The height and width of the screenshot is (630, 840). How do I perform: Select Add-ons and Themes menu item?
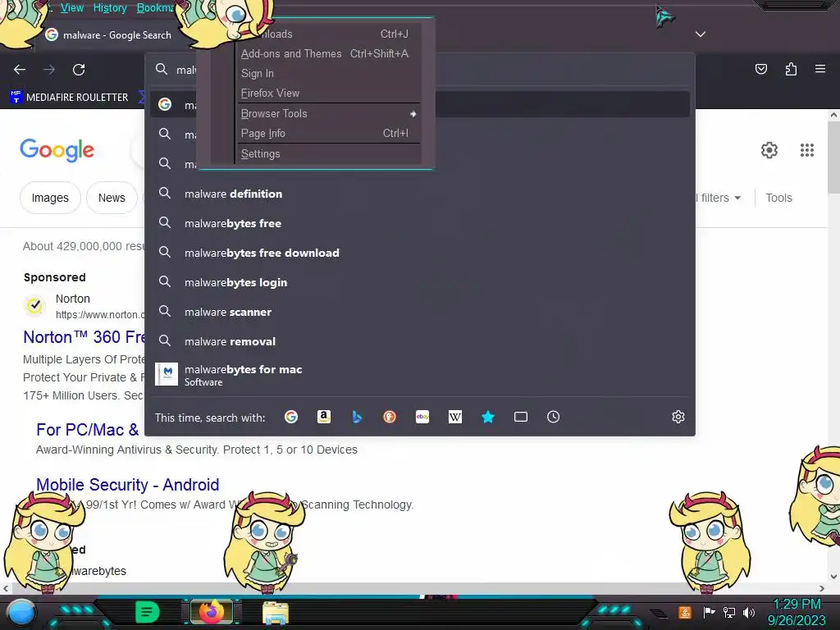tap(328, 53)
